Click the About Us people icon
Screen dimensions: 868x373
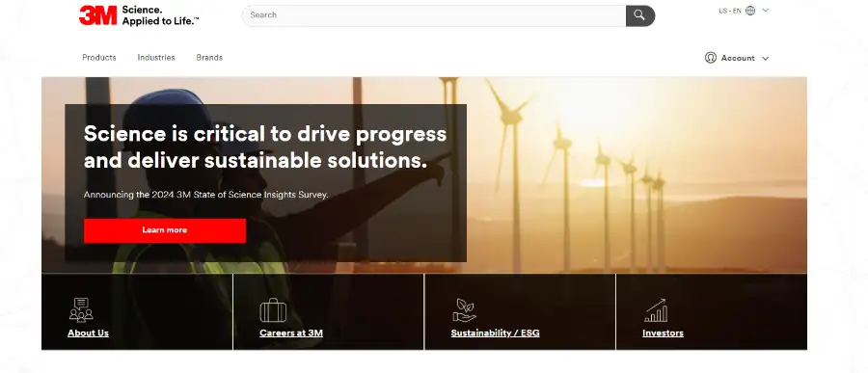click(x=81, y=310)
